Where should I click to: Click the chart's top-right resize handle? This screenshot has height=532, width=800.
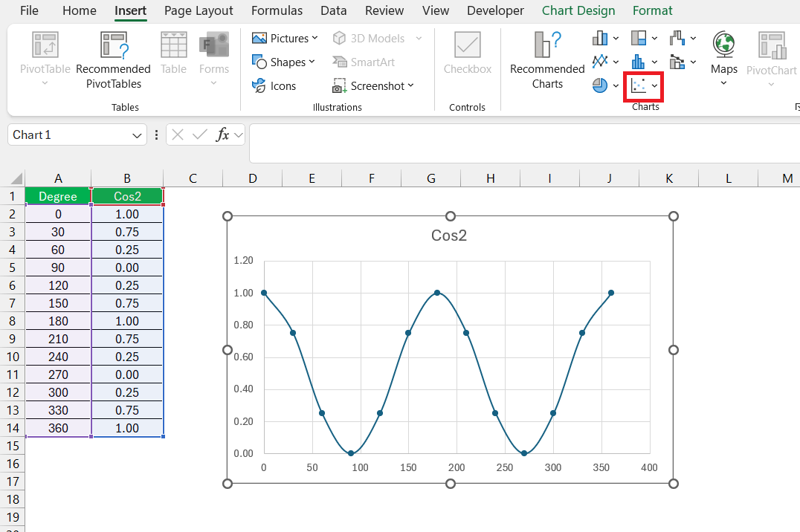click(x=674, y=216)
